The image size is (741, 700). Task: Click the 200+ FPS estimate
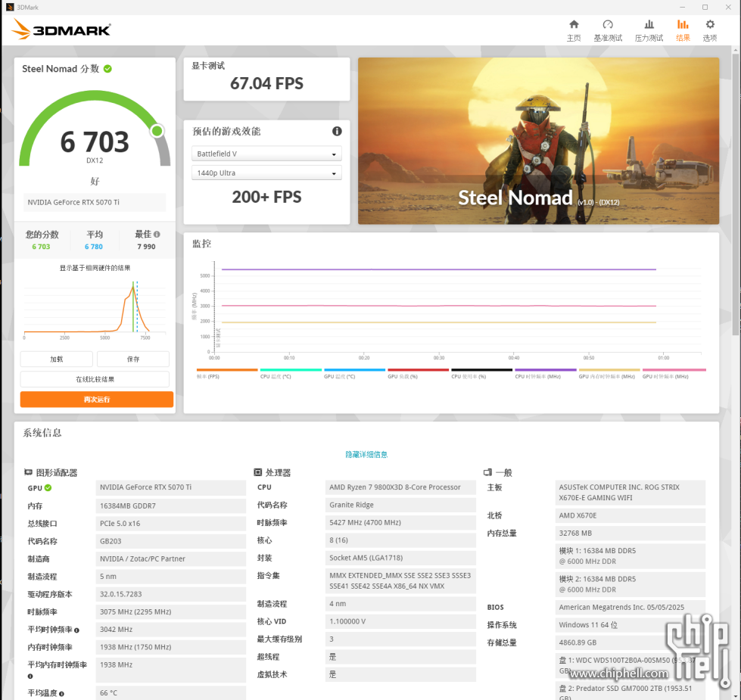(266, 197)
